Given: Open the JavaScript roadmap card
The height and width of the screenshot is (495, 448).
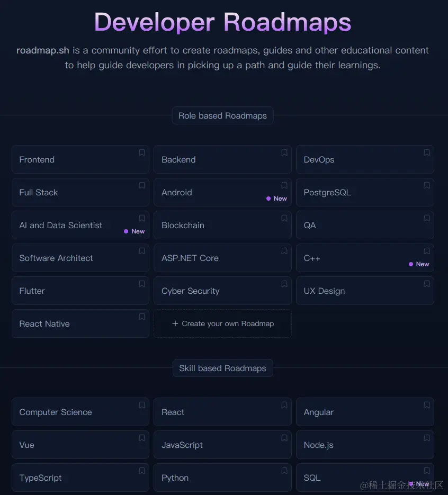Looking at the screenshot, I should (222, 445).
